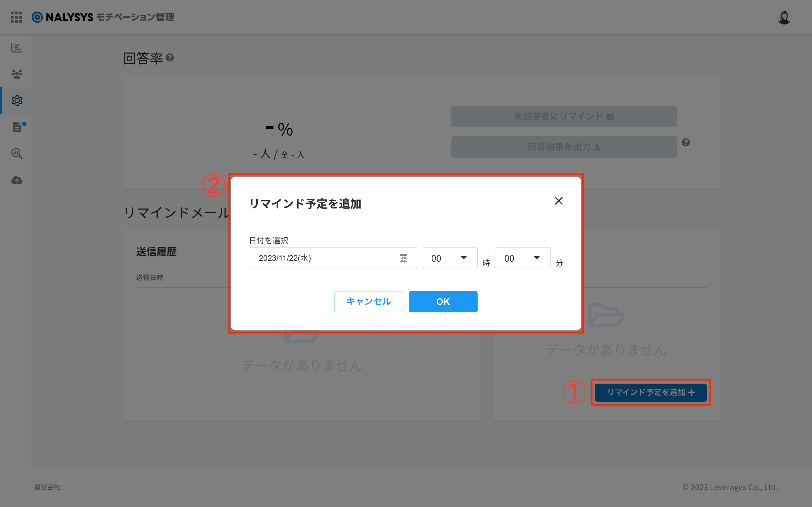Open the calendar date picker icon
The image size is (812, 507).
403,258
